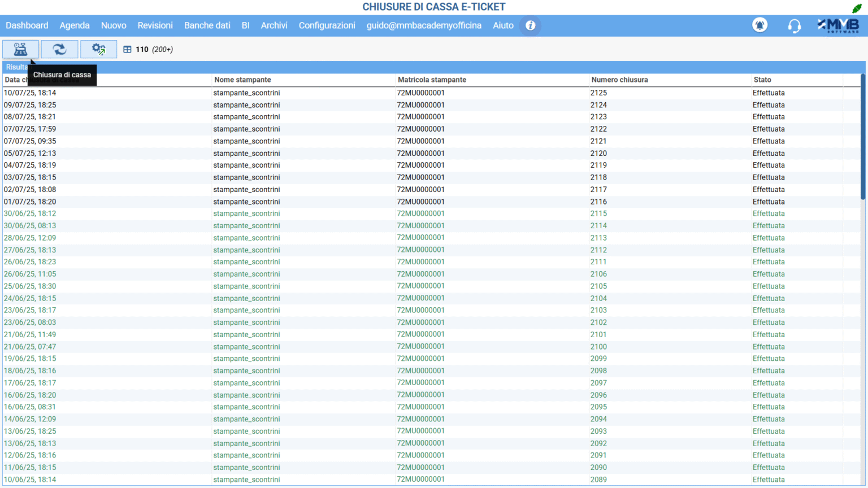
Task: Expand the guido@mmbacademyofficina account menu
Action: click(424, 25)
